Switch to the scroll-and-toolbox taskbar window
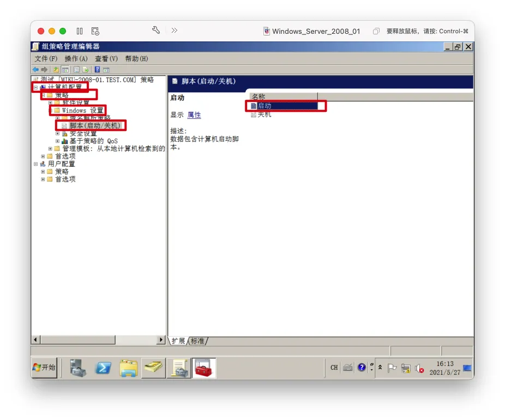 coord(179,368)
